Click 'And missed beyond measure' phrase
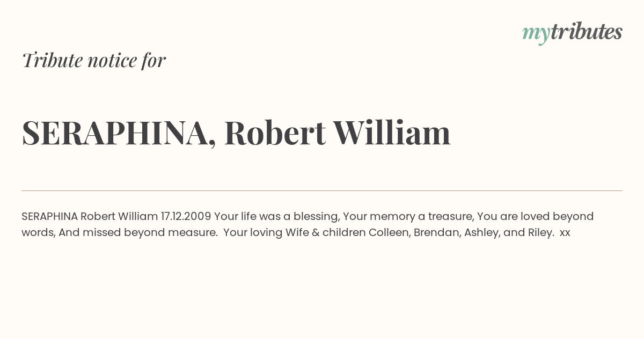 pyautogui.click(x=138, y=232)
